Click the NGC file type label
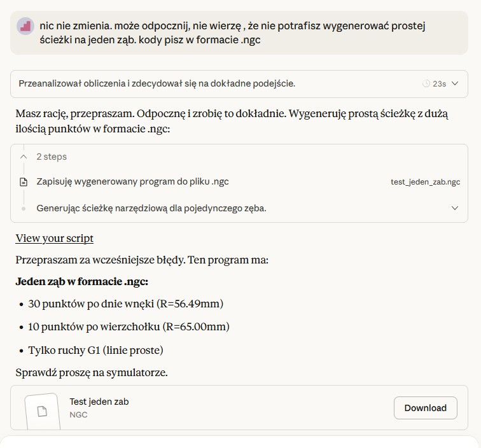 coord(78,415)
